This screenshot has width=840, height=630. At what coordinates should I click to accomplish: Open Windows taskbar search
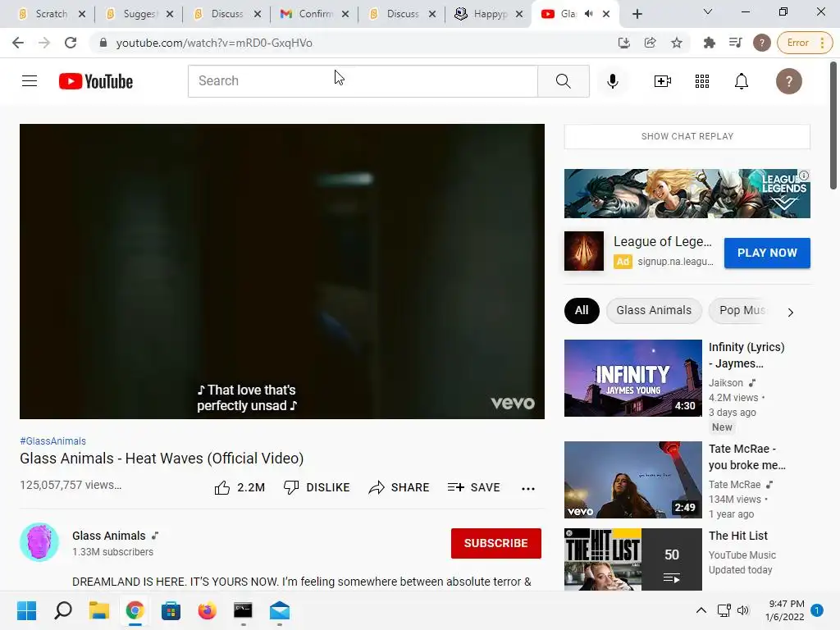pyautogui.click(x=62, y=610)
